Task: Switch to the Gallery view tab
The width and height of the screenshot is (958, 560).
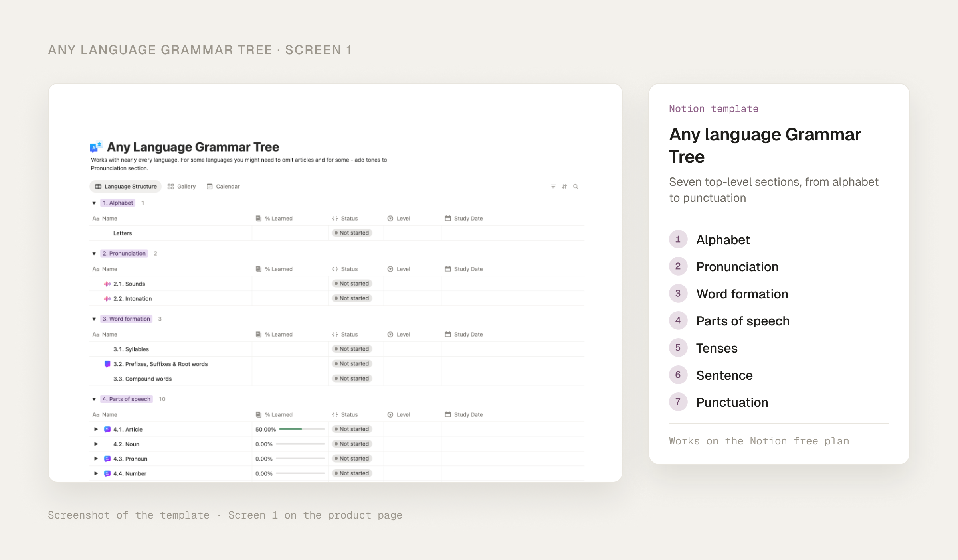Action: (182, 186)
